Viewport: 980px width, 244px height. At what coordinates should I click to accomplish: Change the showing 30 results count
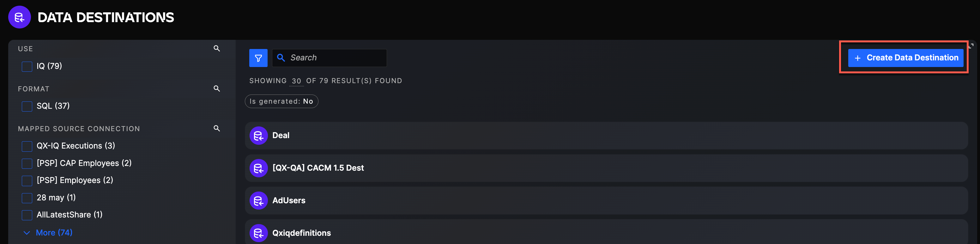[x=296, y=81]
